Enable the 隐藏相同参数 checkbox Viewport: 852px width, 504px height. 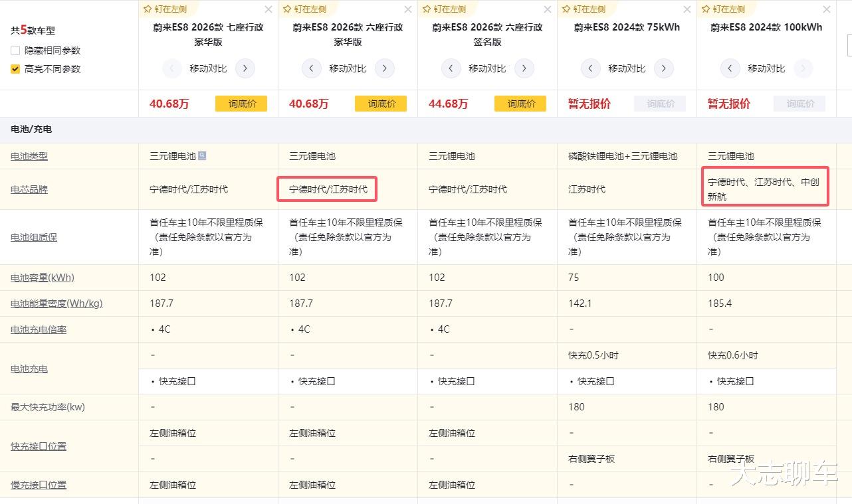[x=15, y=50]
